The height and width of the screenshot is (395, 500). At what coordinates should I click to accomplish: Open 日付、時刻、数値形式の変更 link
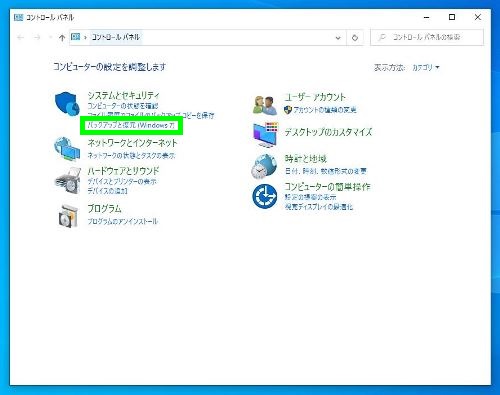click(x=325, y=171)
